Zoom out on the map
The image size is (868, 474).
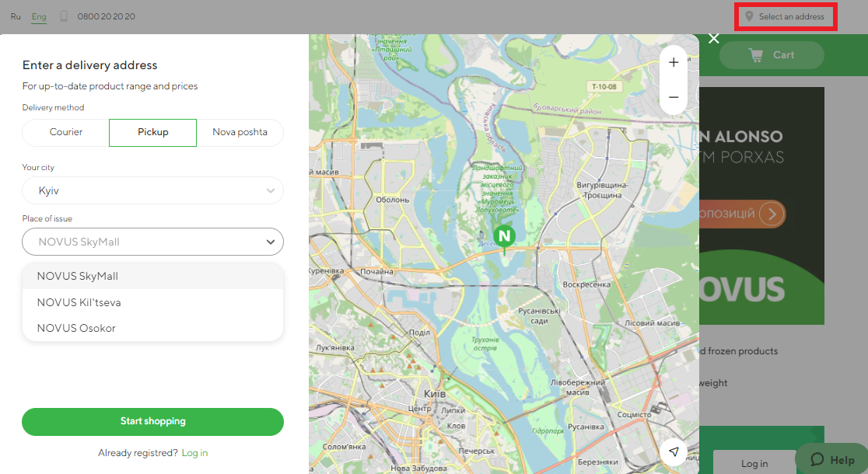673,97
